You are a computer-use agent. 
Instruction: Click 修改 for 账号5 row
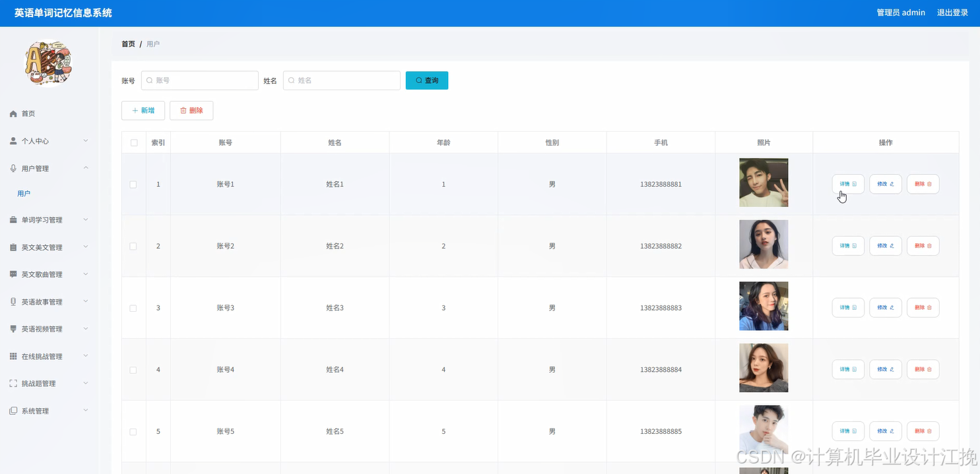point(886,431)
